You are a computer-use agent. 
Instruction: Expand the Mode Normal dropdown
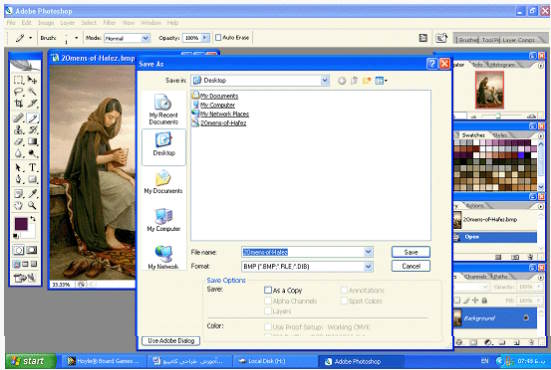(x=145, y=38)
